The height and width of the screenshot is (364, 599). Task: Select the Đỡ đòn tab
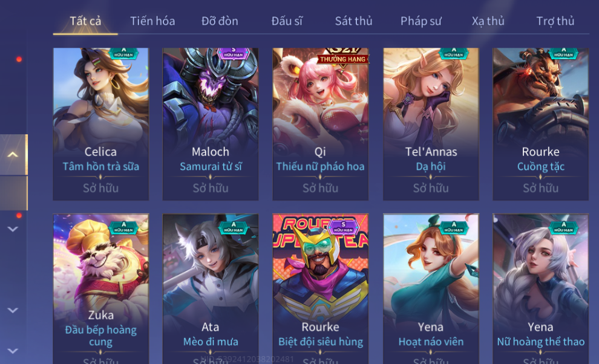pos(220,21)
